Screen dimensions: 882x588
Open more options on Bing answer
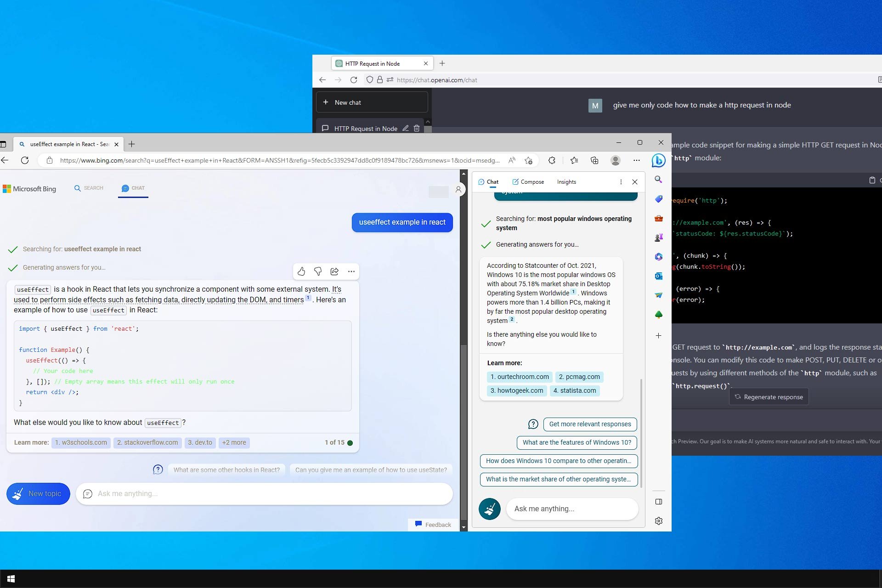(x=351, y=271)
